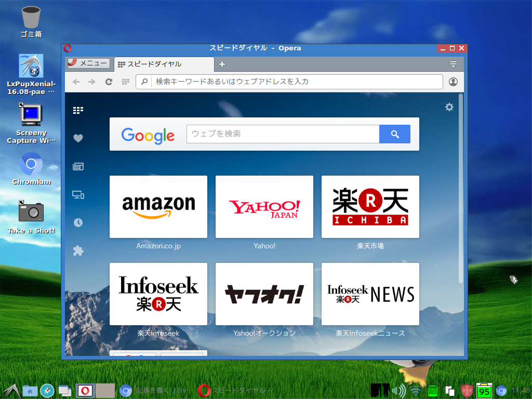Switch to Opera スピードダイヤル taskbar window
The height and width of the screenshot is (399, 532).
click(x=235, y=391)
